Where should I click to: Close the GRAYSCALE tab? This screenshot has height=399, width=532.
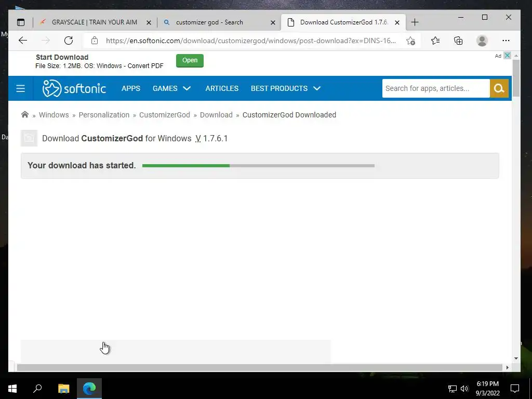pyautogui.click(x=149, y=23)
